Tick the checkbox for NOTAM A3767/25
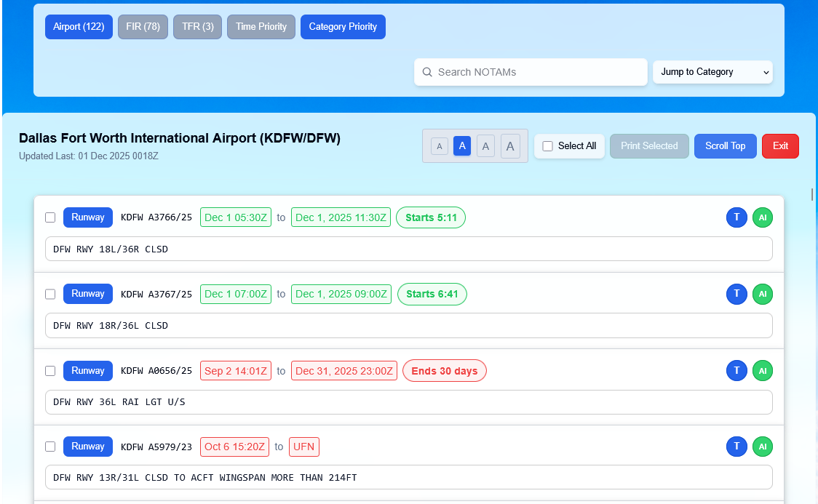818x504 pixels. (50, 294)
